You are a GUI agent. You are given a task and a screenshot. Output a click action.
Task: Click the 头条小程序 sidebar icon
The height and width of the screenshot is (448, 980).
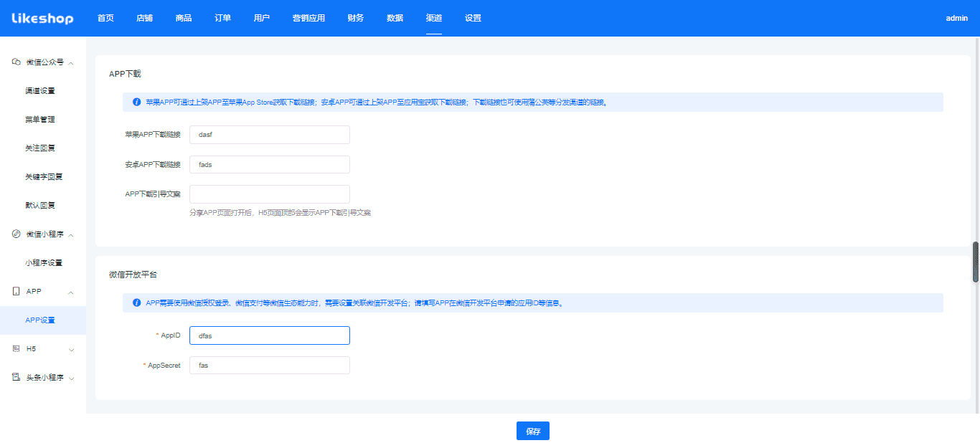click(16, 378)
